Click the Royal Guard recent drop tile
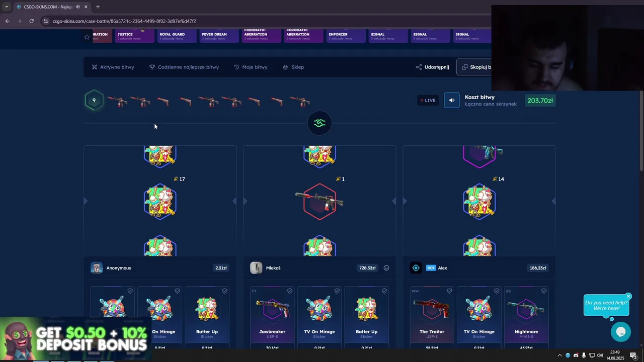This screenshot has height=362, width=644. coord(177,36)
